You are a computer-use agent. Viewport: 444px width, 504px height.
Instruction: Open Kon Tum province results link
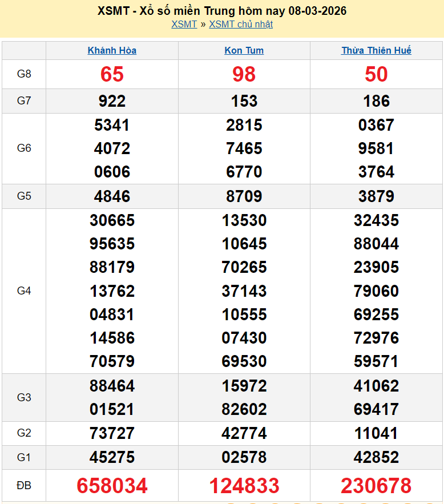click(244, 50)
